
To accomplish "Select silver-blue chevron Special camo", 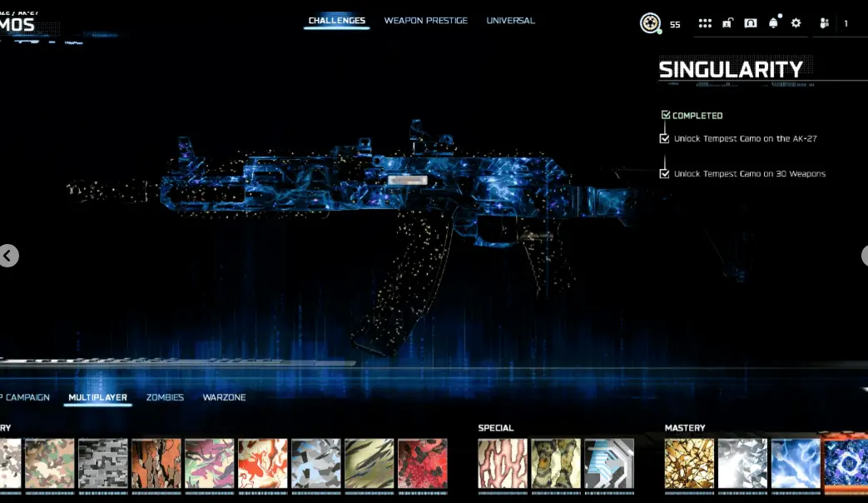I will point(609,464).
